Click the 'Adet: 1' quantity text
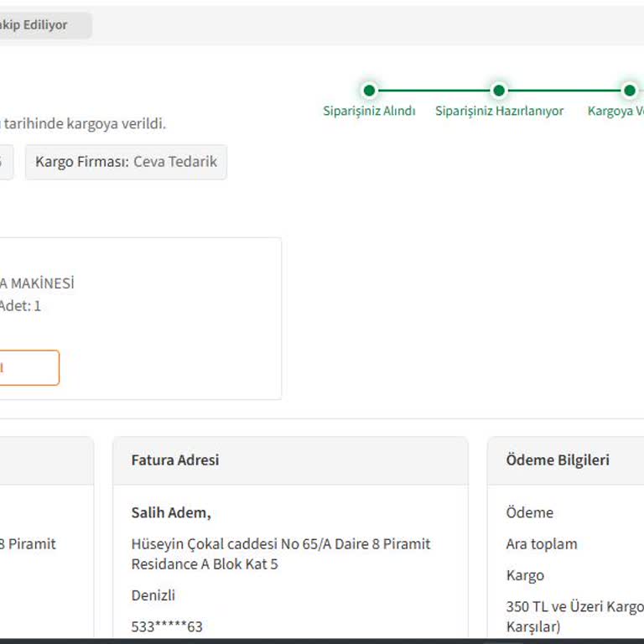The image size is (644, 644). pos(20,306)
